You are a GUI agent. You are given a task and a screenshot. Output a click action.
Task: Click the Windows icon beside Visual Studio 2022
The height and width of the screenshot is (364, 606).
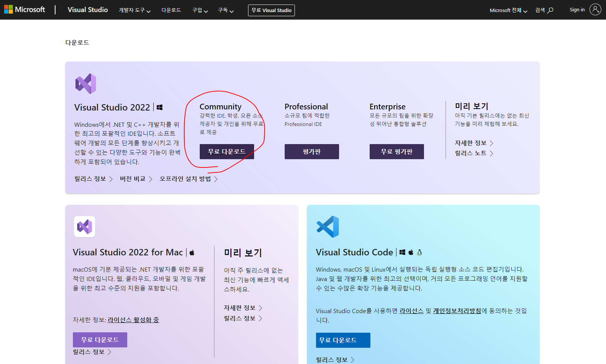coord(160,108)
